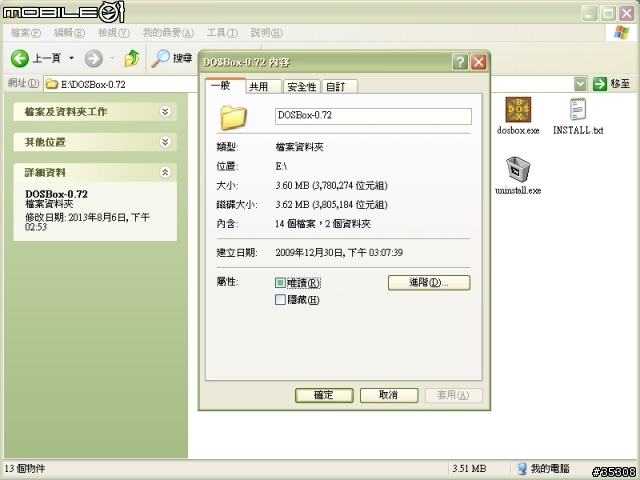This screenshot has width=640, height=480.
Task: Close the DOSBox-0.72 內容 dialog
Action: [478, 62]
